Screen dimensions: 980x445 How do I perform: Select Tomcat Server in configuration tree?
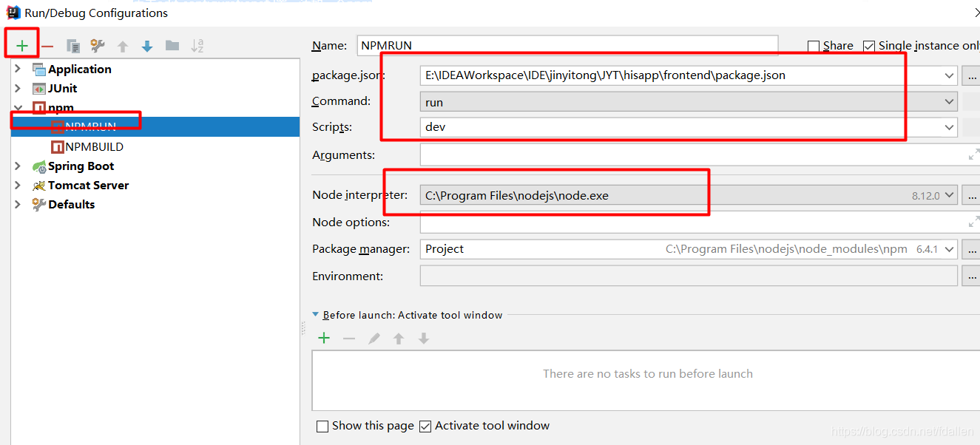tap(89, 185)
